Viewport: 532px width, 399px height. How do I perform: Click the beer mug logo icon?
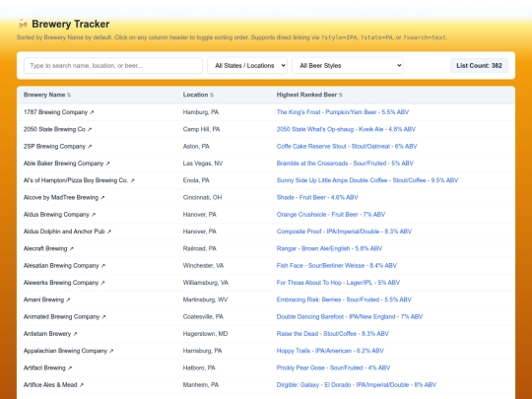pyautogui.click(x=23, y=24)
